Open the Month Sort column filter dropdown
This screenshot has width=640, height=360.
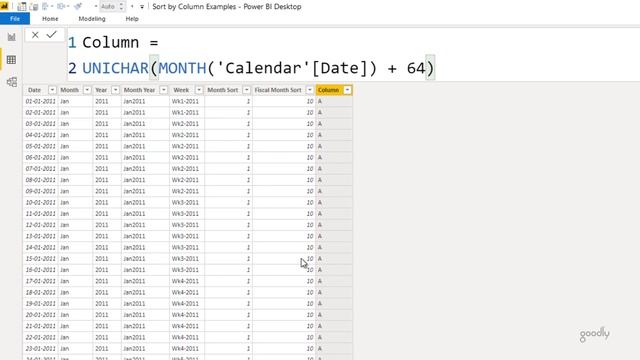coord(247,90)
